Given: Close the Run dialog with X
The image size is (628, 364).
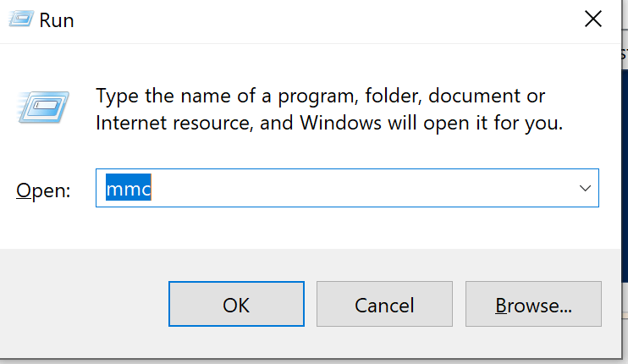Looking at the screenshot, I should coord(594,19).
